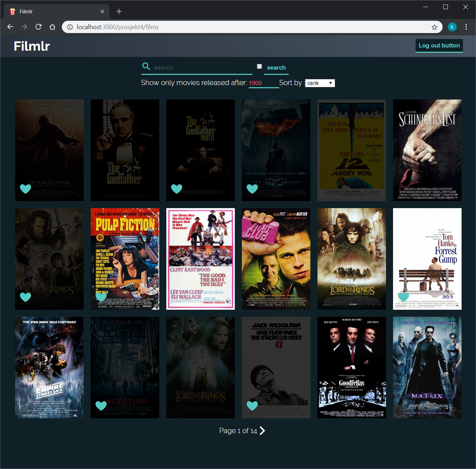Image resolution: width=476 pixels, height=469 pixels.
Task: Open The Empire Strikes Back poster
Action: (x=49, y=367)
